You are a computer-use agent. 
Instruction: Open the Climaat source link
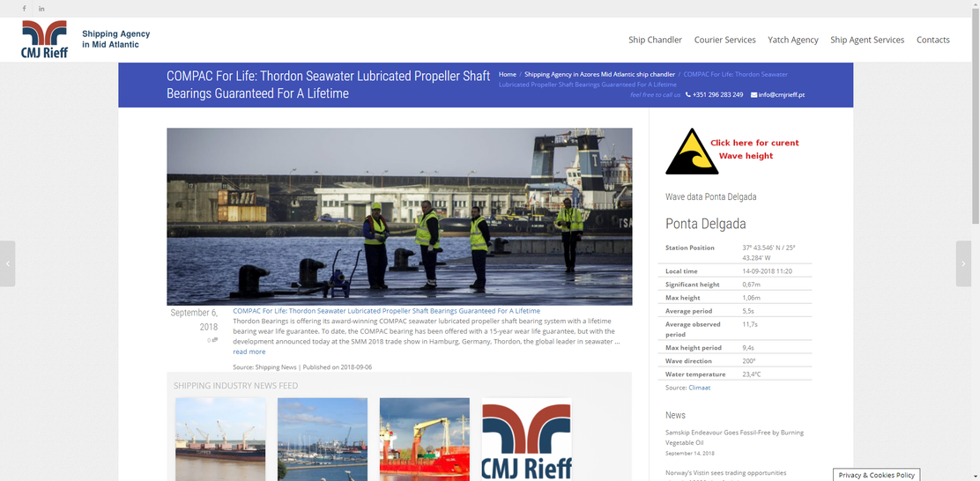pyautogui.click(x=700, y=388)
